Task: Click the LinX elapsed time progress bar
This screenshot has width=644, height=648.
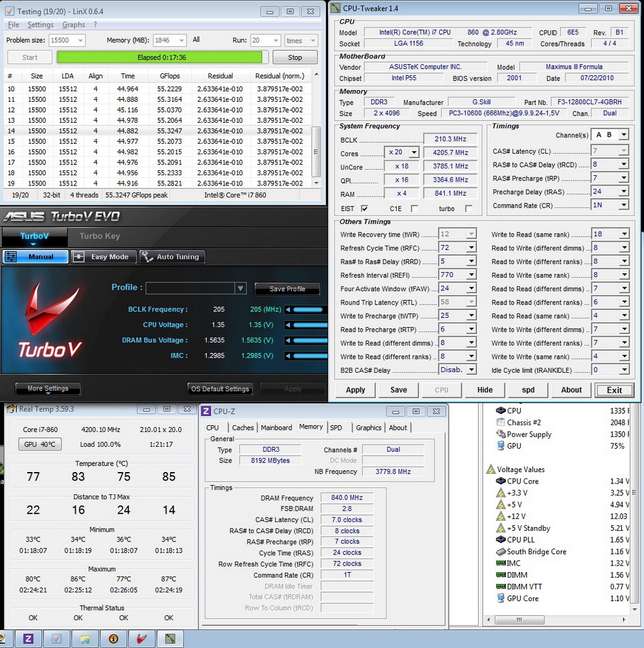Action: click(162, 58)
